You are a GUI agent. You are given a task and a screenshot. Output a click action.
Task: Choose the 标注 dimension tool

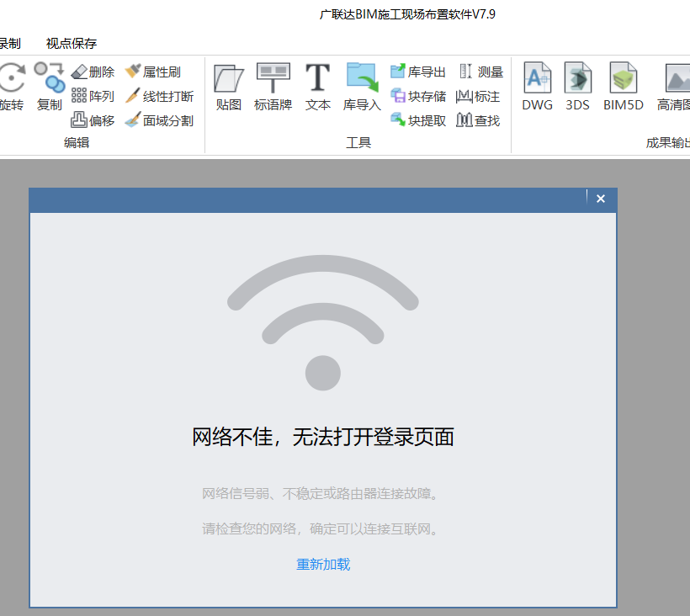coord(478,96)
